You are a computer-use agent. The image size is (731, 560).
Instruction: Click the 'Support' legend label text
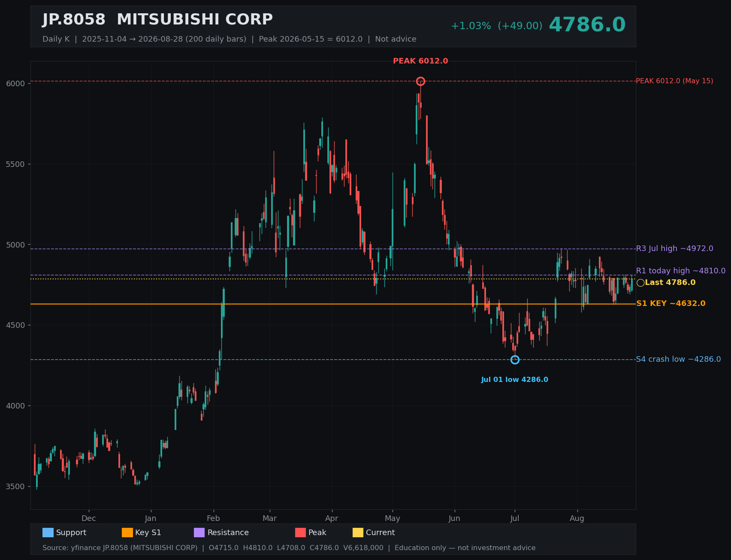71,533
